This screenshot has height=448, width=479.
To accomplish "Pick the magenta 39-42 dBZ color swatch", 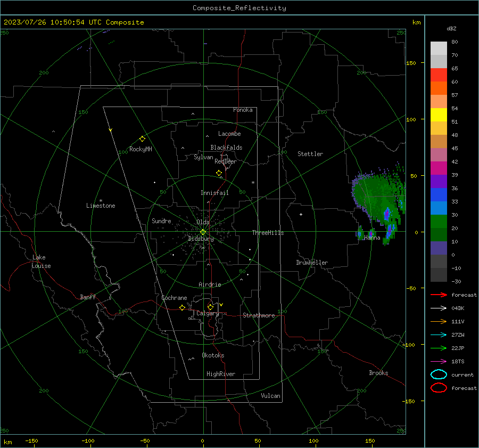I will 439,168.
